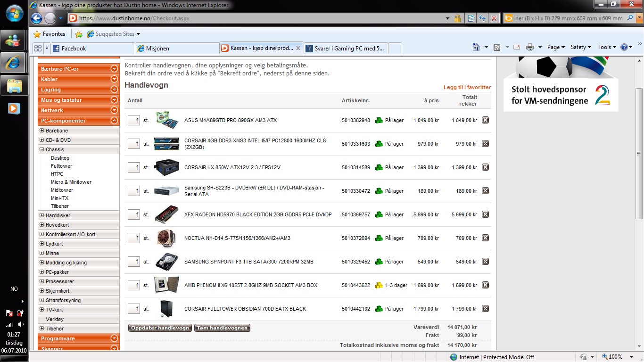644x362 pixels.
Task: Switch to Svarer i Gaming PC tab
Action: [x=346, y=48]
